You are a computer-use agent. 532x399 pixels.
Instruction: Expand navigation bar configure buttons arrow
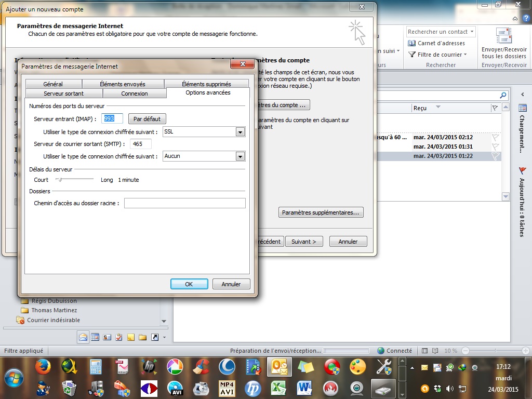(165, 337)
